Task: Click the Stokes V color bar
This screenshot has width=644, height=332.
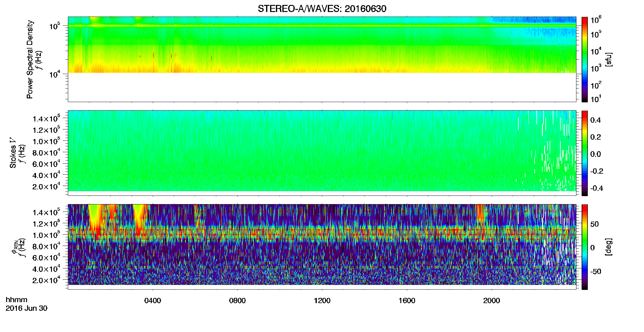Action: [x=585, y=153]
